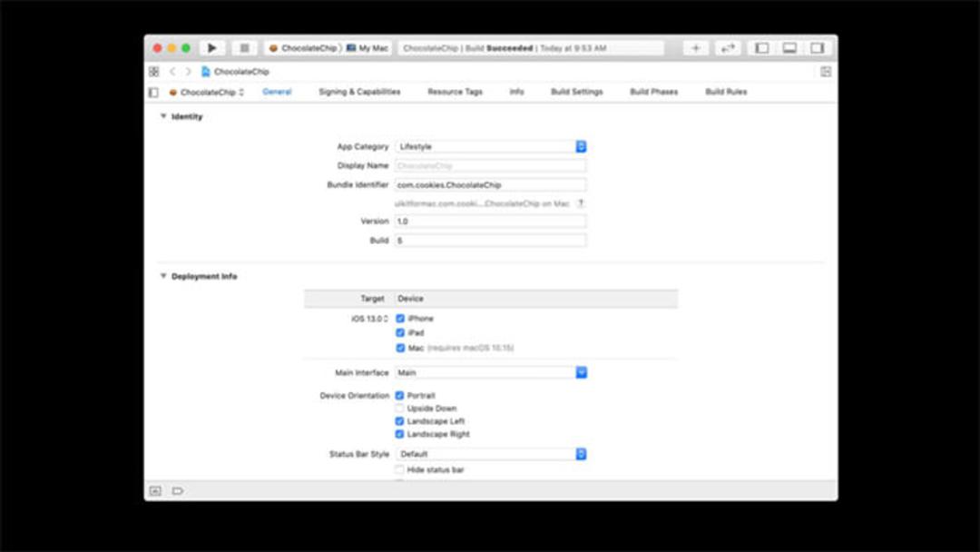This screenshot has width=980, height=552.
Task: Toggle the Debug area panel
Action: pyautogui.click(x=789, y=48)
